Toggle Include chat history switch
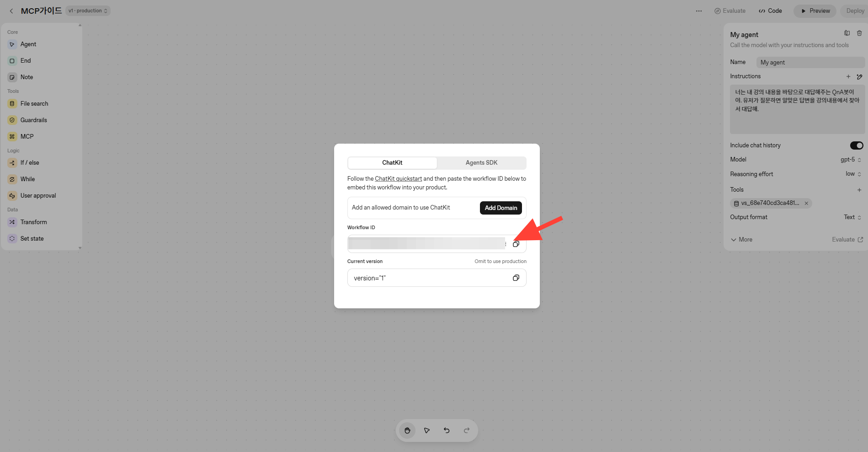This screenshot has width=868, height=452. coord(856,145)
